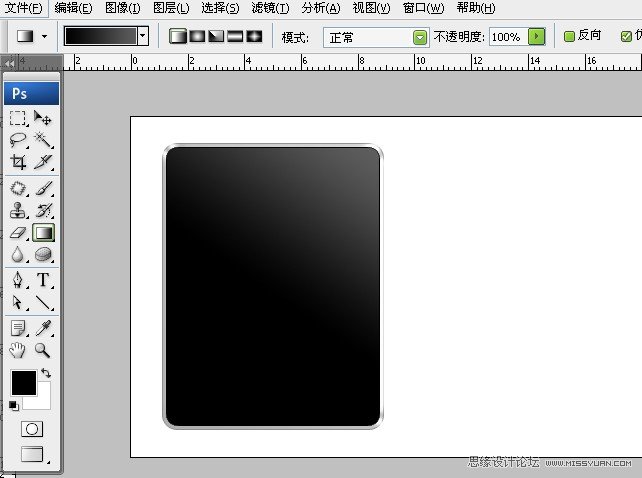Open gradient editor from gradient preview
The width and height of the screenshot is (642, 478).
click(x=100, y=36)
